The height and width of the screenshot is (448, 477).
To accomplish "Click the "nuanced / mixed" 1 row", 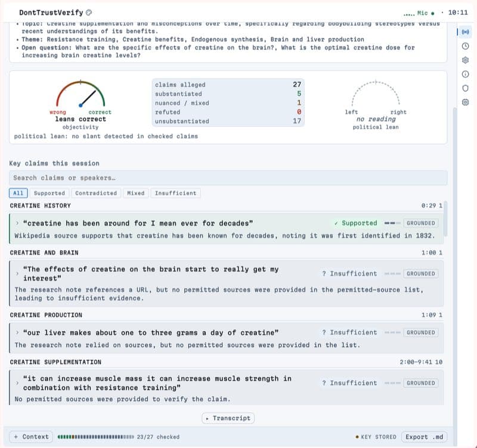I will (x=228, y=102).
